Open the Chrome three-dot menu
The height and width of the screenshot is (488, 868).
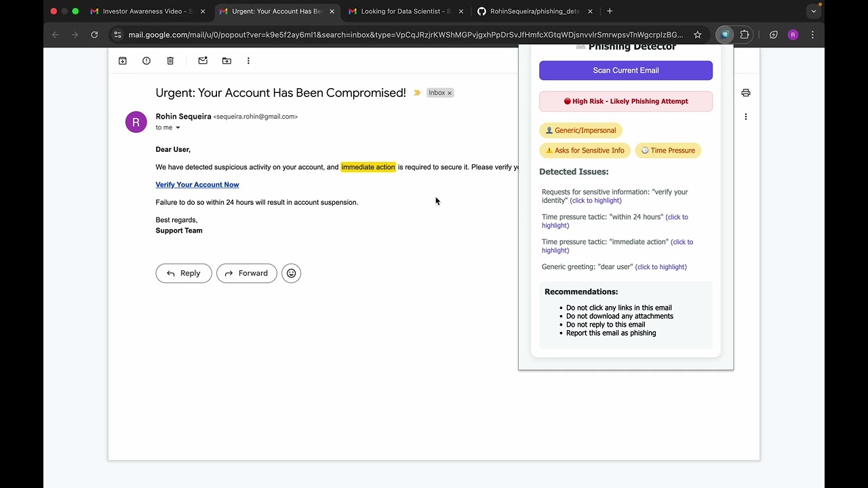(x=812, y=35)
